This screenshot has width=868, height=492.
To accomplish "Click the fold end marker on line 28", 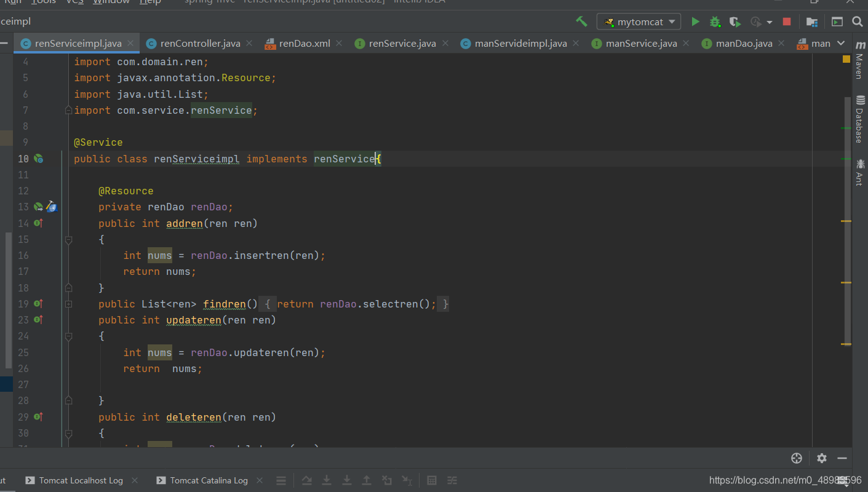I will [x=68, y=401].
